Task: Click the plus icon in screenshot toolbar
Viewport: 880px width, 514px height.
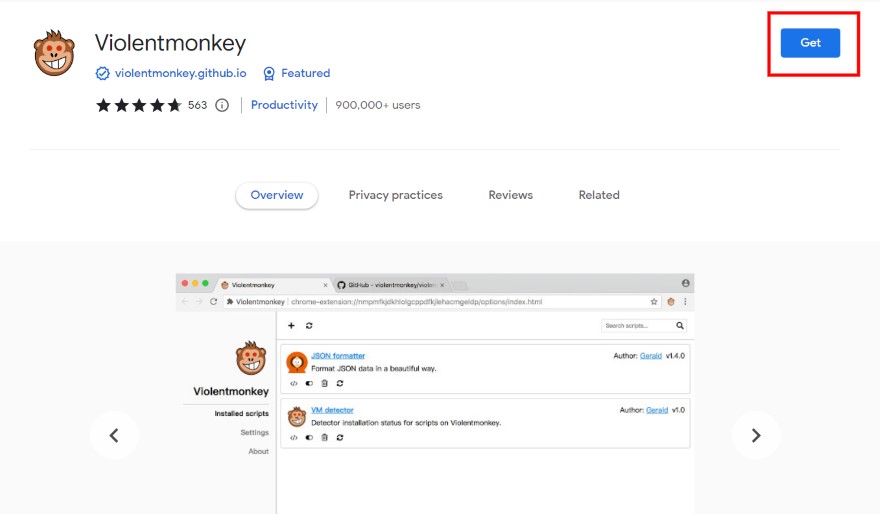Action: pyautogui.click(x=292, y=325)
